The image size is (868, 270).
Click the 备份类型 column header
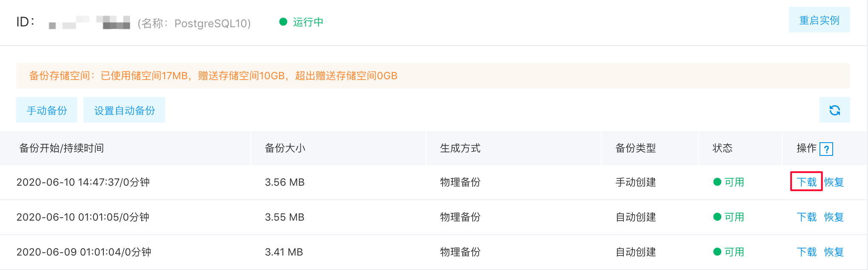(x=635, y=148)
